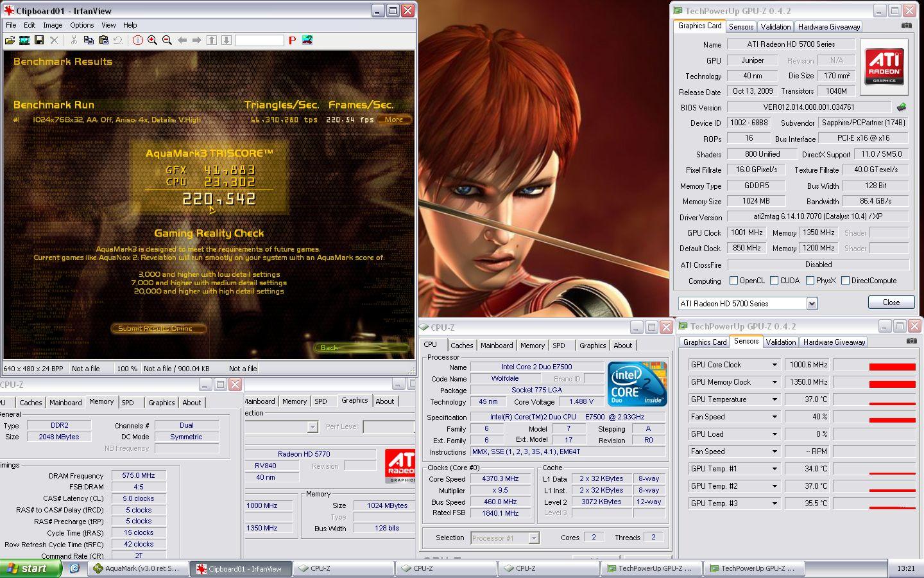Expand the GPU Core Clock sensor dropdown
The width and height of the screenshot is (924, 578).
pos(774,365)
